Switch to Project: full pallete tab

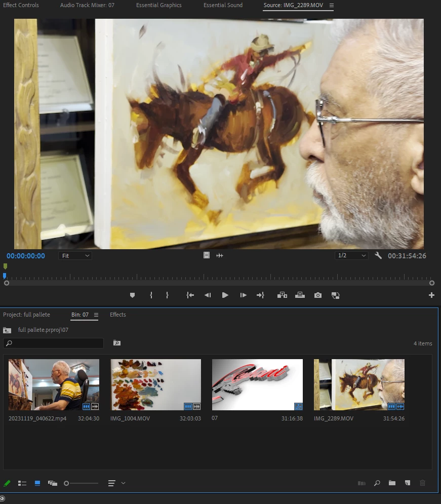26,315
